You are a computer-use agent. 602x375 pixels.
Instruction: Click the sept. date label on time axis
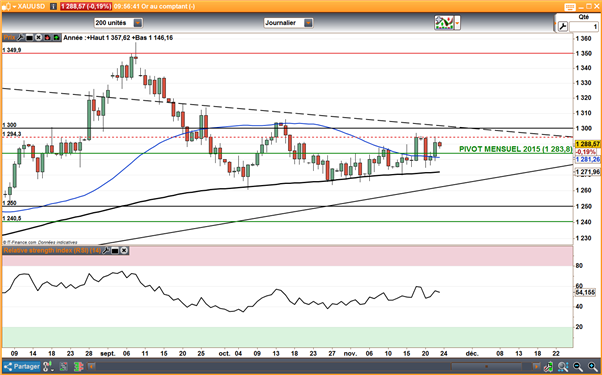(108, 354)
